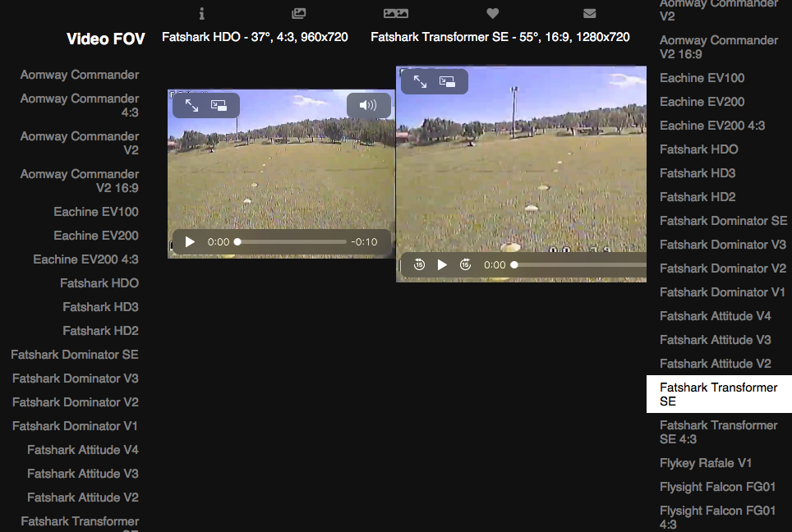792x532 pixels.
Task: Open picture-in-picture for the Transformer SE video
Action: pos(447,81)
